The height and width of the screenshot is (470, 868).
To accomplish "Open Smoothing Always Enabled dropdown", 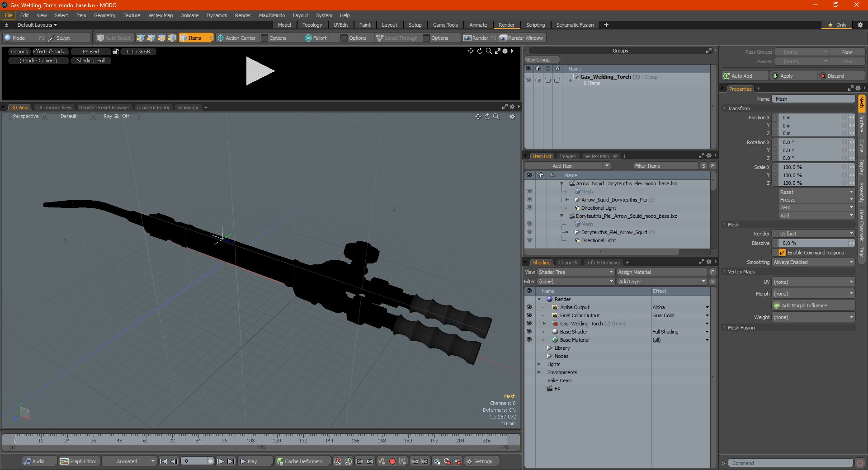I will tap(813, 262).
